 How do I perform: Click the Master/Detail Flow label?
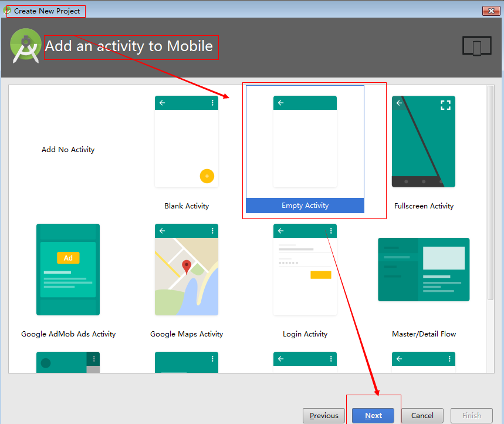coord(424,334)
